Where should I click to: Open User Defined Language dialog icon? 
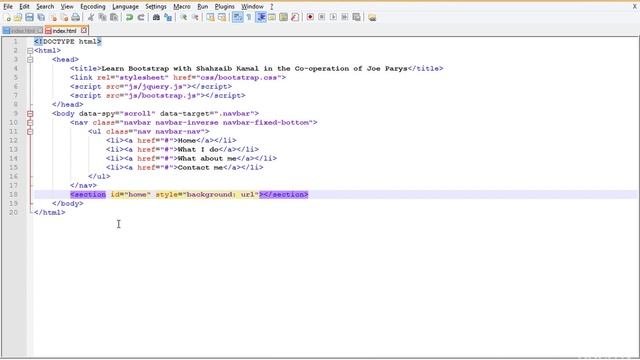pyautogui.click(x=272, y=17)
